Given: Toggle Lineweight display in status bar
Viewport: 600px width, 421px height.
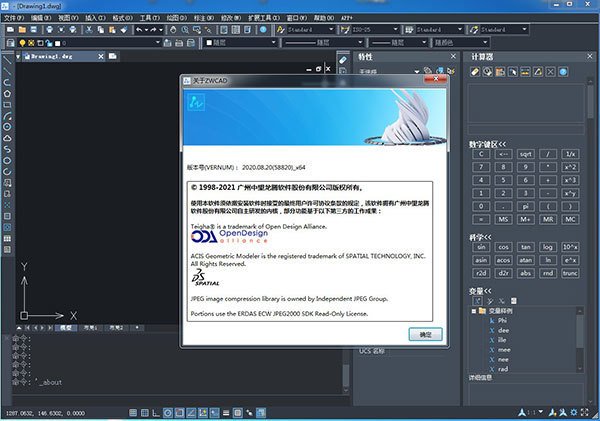Looking at the screenshot, I should (x=226, y=413).
